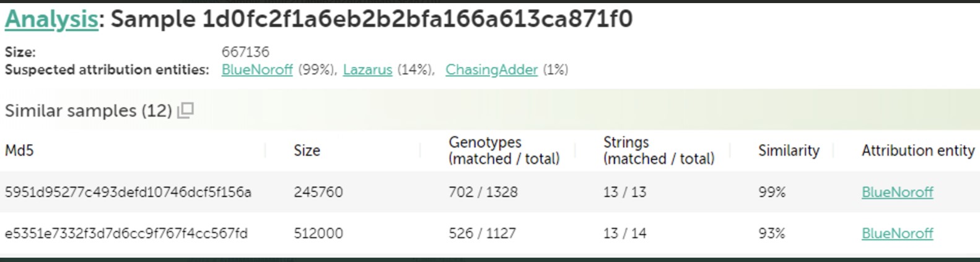The height and width of the screenshot is (262, 980).
Task: Select the e5351e7332f3d7d6cc9f767f4cc567fd hash
Action: pos(126,234)
